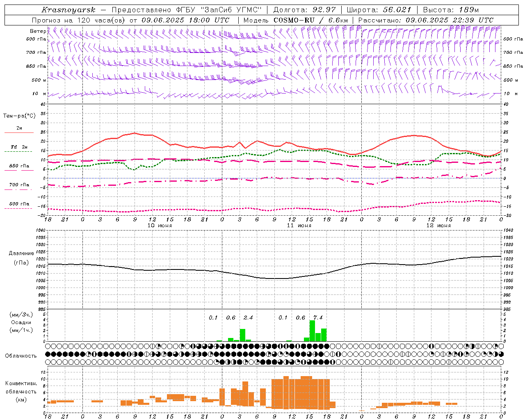Click the solid red 2м legend line sample
This screenshot has height=420, width=525.
point(19,132)
